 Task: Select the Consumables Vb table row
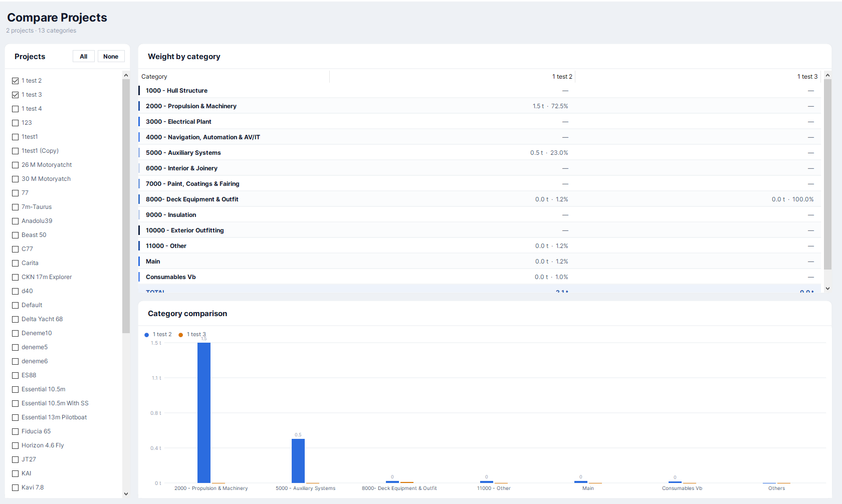tap(480, 277)
